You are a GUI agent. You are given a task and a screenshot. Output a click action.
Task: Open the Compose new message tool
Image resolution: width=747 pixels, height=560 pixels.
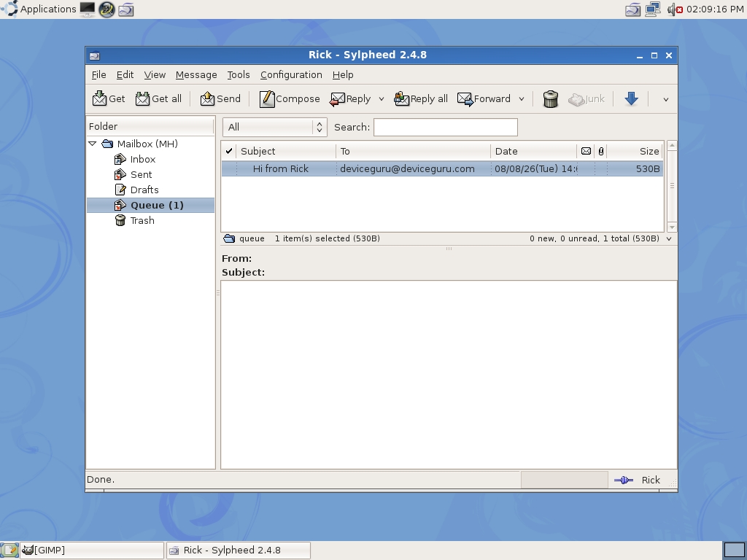coord(267,98)
